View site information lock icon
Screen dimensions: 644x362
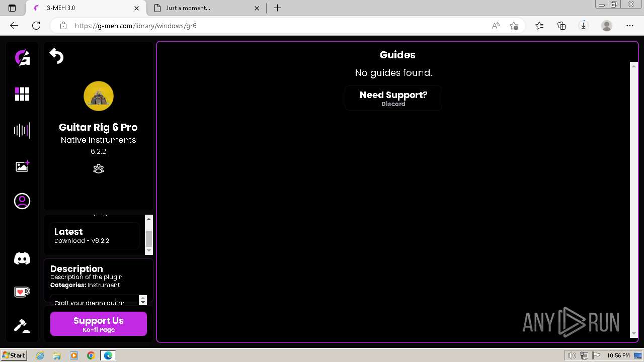point(63,26)
